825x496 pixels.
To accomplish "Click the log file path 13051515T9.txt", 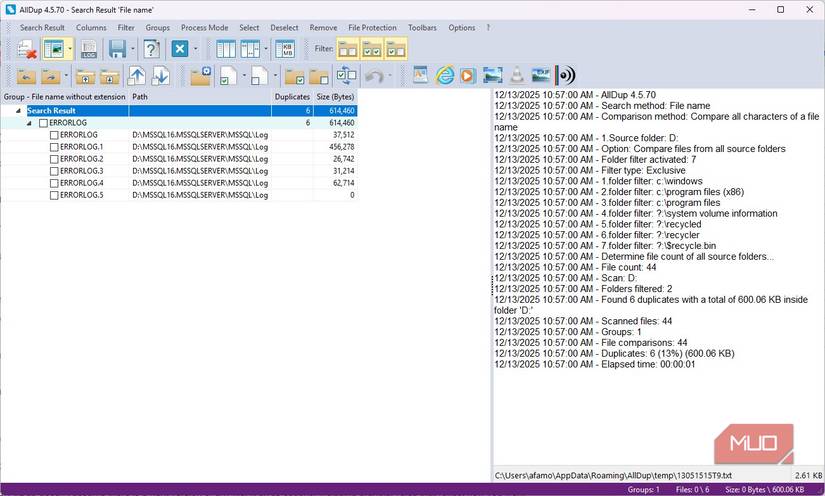I will [613, 475].
